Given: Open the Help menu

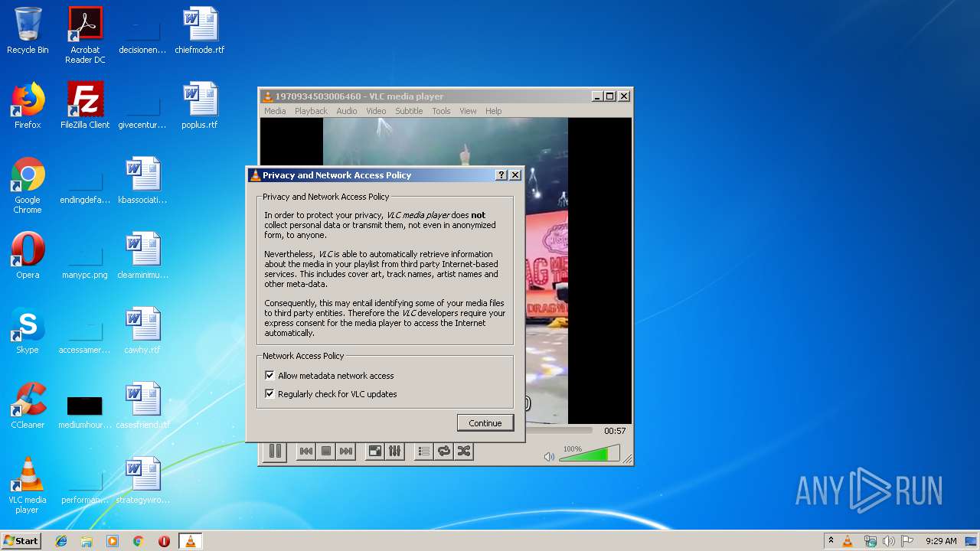Looking at the screenshot, I should (x=494, y=111).
